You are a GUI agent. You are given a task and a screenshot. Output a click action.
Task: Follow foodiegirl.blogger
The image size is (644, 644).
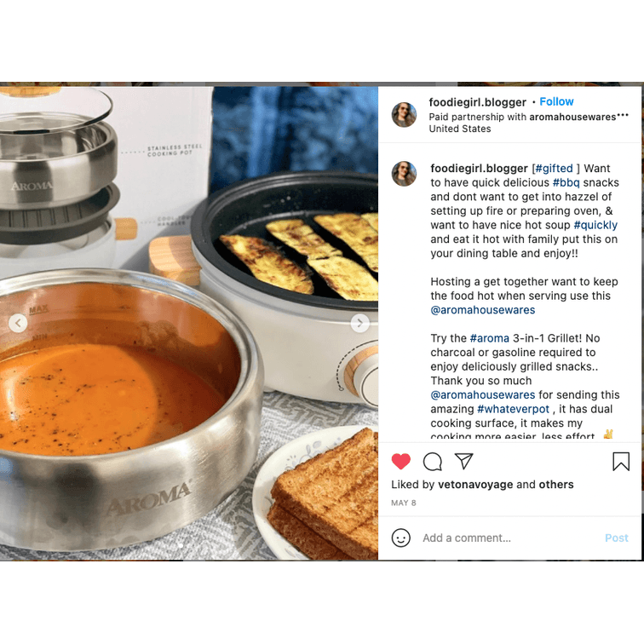(556, 101)
